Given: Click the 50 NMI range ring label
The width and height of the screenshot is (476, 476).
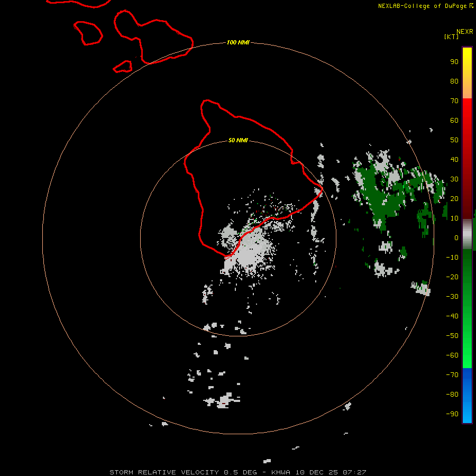Looking at the screenshot, I should pyautogui.click(x=238, y=140).
